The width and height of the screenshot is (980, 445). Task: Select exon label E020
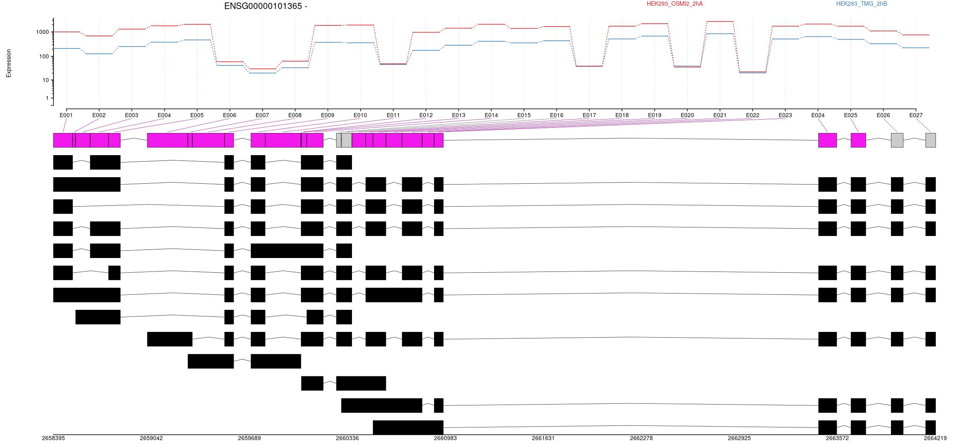pyautogui.click(x=687, y=115)
